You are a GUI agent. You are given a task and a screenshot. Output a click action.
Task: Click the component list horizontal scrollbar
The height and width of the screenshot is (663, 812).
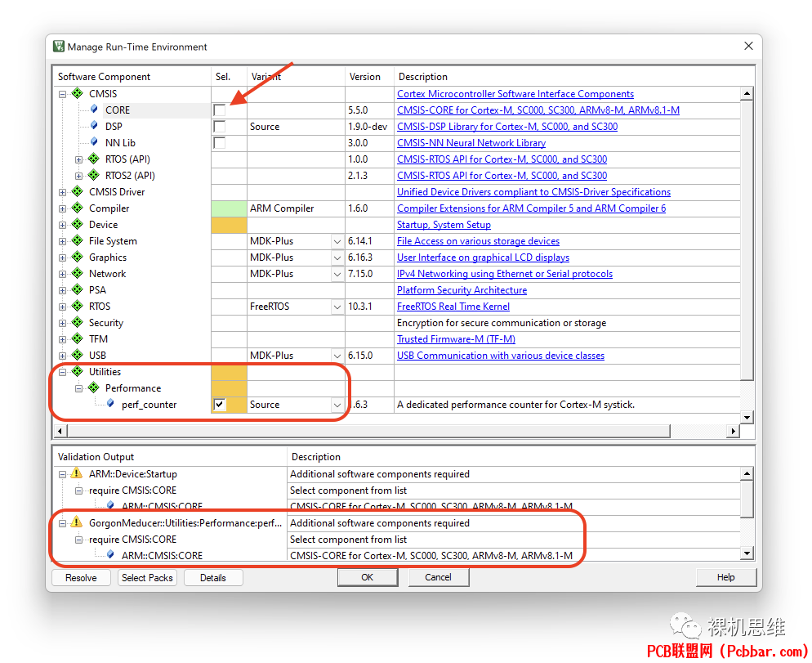tap(368, 431)
